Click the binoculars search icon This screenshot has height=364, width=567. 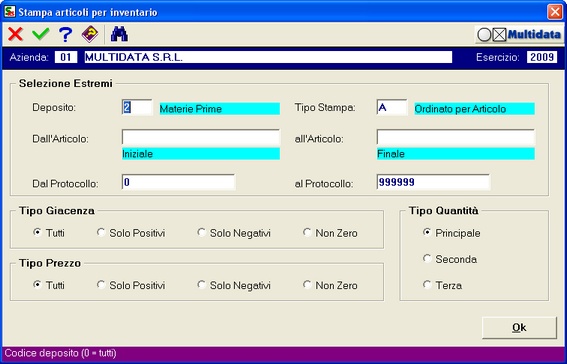pos(119,34)
